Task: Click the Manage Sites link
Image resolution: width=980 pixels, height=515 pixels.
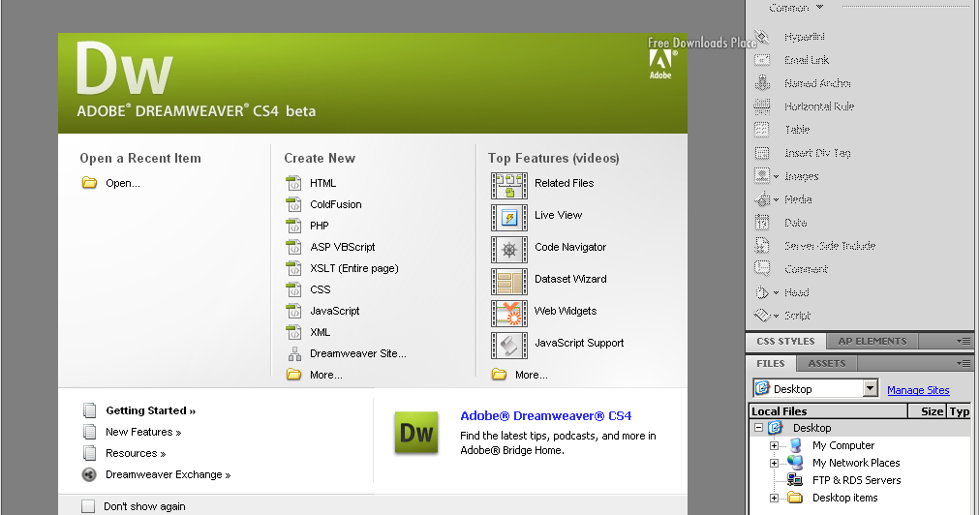Action: point(918,390)
